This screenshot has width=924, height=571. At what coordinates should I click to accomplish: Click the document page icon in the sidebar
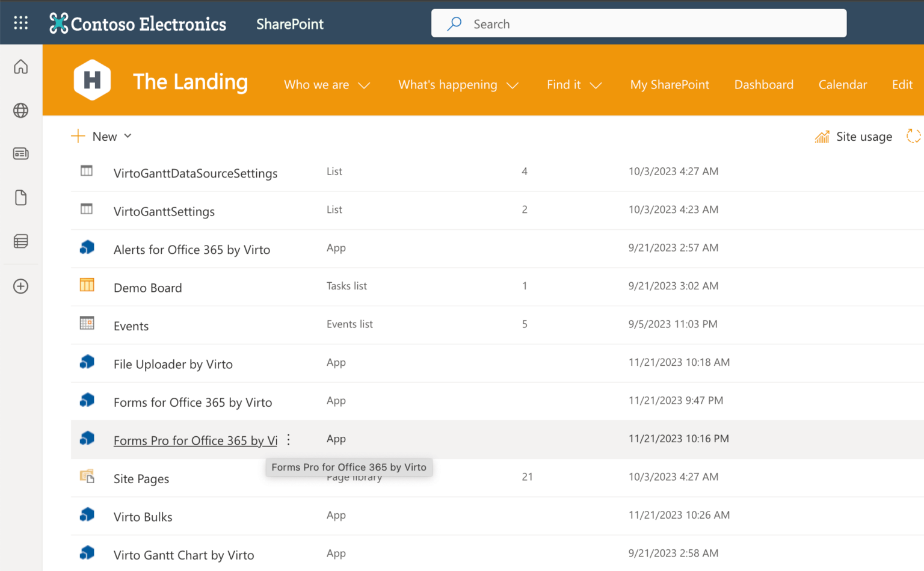(x=20, y=197)
